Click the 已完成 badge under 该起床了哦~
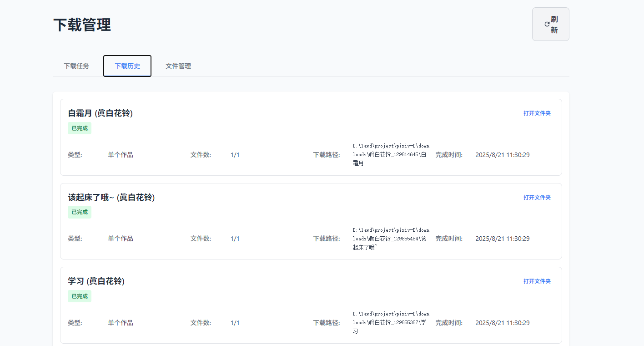Screen dimensions: 644x346 point(80,212)
